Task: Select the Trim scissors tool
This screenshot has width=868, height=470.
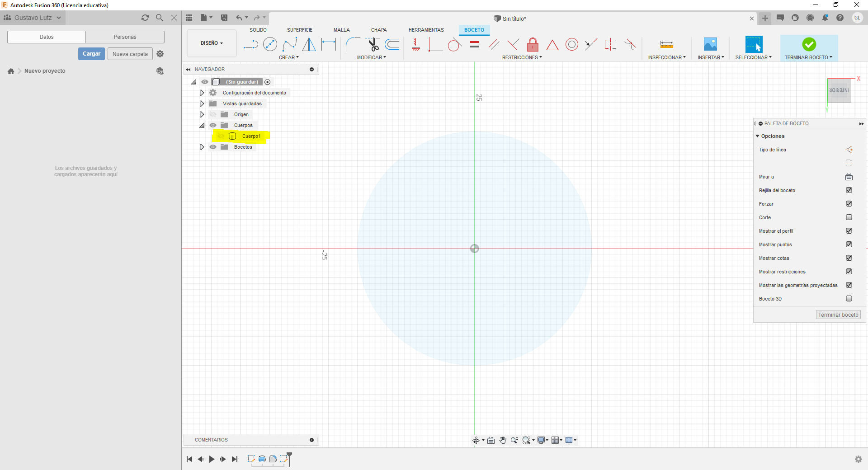Action: click(x=373, y=44)
